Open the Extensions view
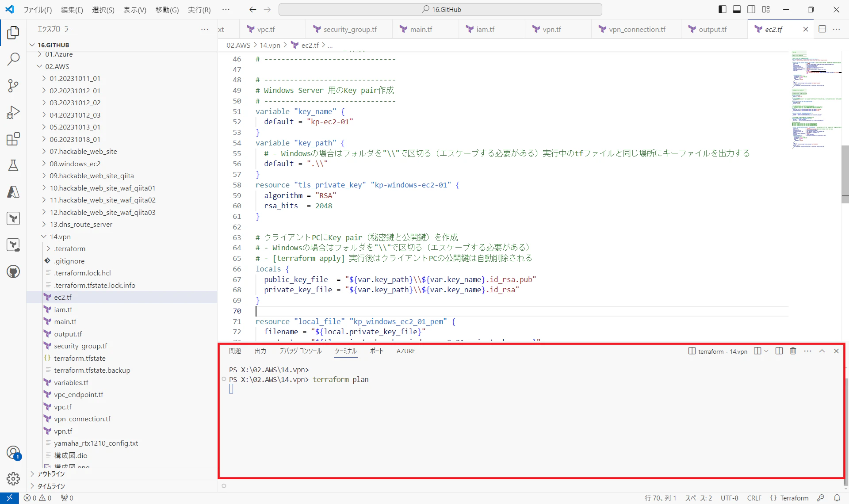849x504 pixels. click(x=13, y=138)
